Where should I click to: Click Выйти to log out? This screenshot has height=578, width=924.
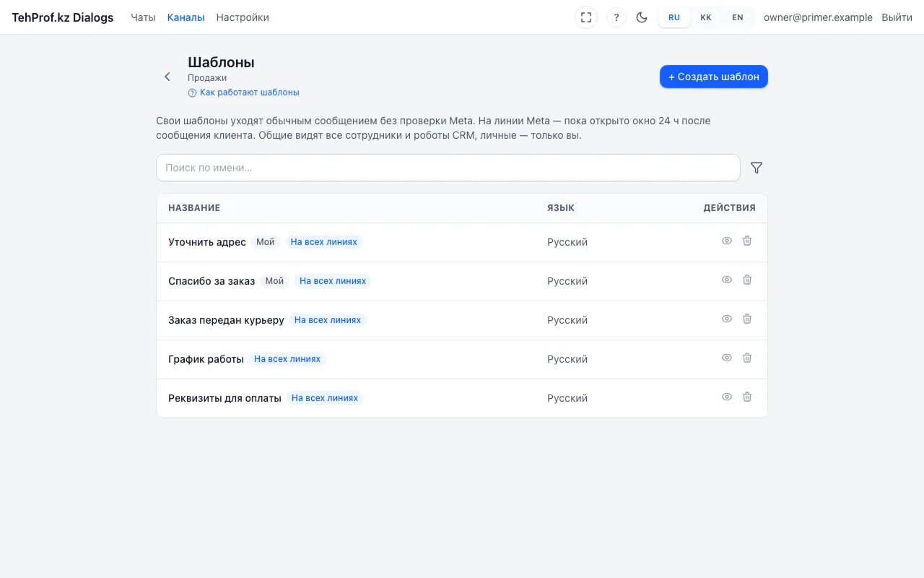(897, 17)
